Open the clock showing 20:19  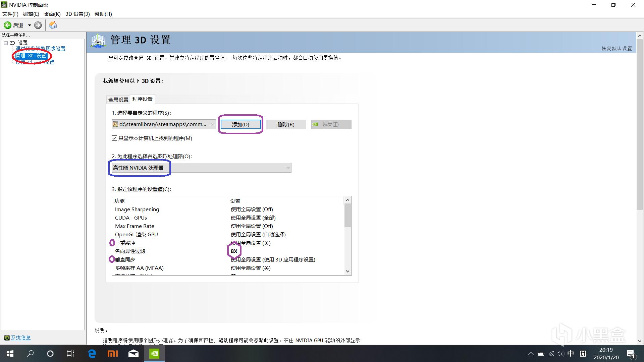tap(606, 354)
